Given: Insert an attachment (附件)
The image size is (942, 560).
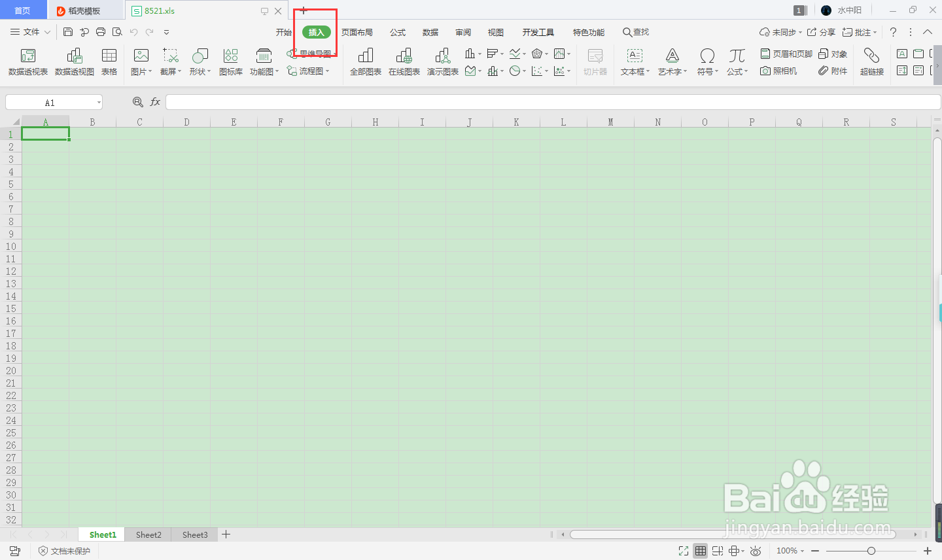Looking at the screenshot, I should pyautogui.click(x=833, y=71).
